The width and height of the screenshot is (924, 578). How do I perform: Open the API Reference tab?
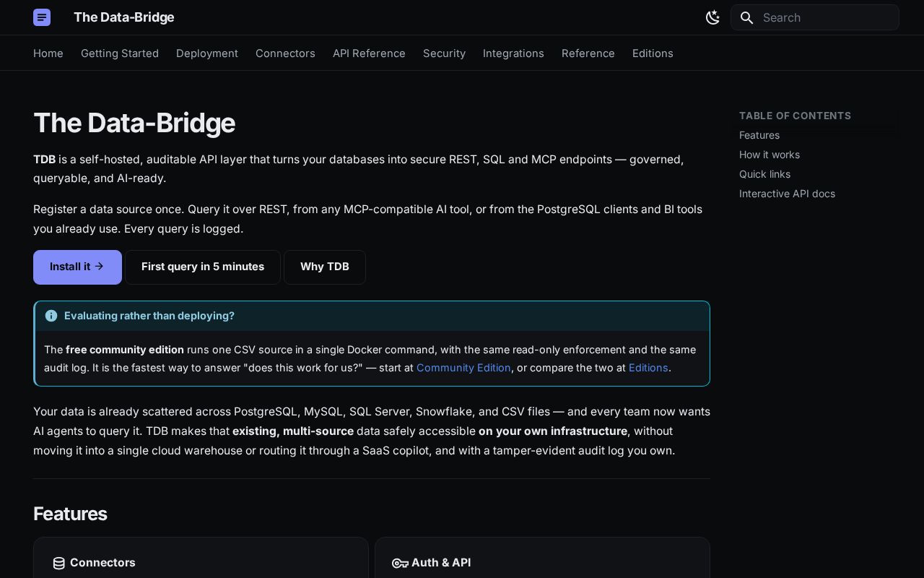369,53
